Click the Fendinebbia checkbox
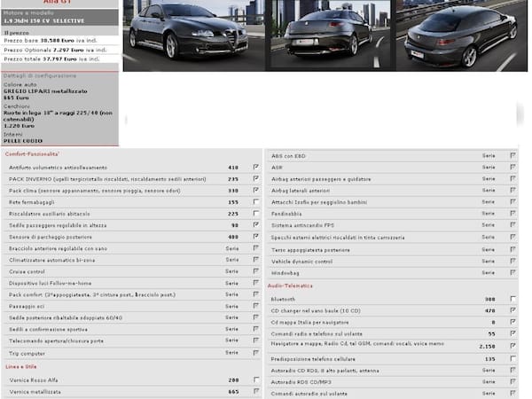The height and width of the screenshot is (399, 532). pyautogui.click(x=513, y=214)
